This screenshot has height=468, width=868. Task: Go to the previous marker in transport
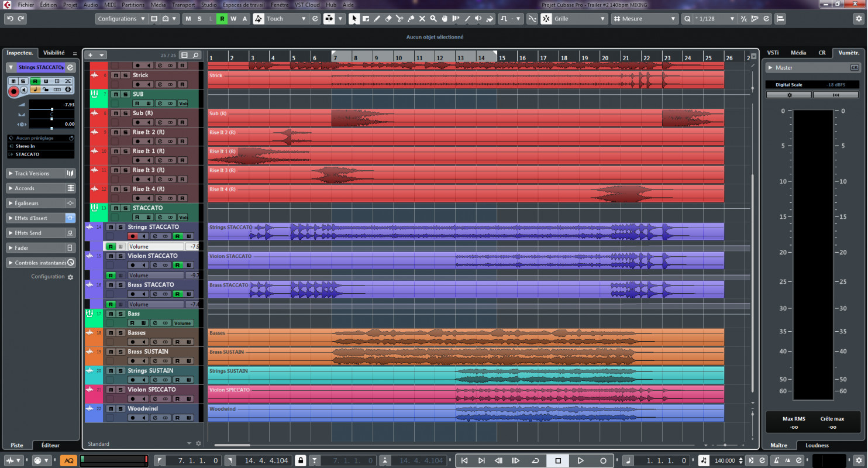pyautogui.click(x=464, y=461)
